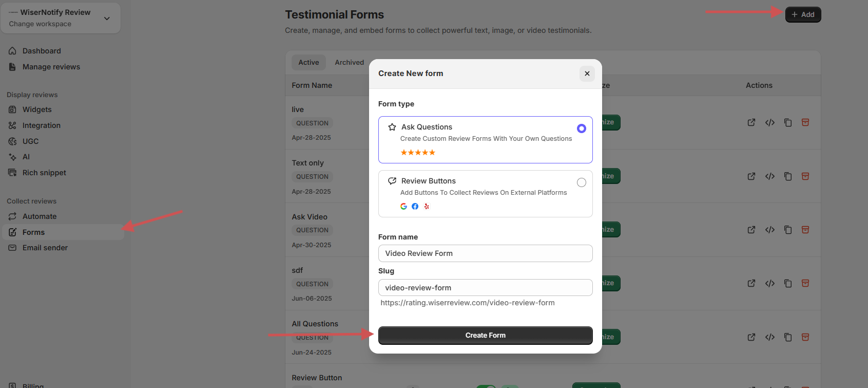Close the Create New form dialog

click(587, 73)
